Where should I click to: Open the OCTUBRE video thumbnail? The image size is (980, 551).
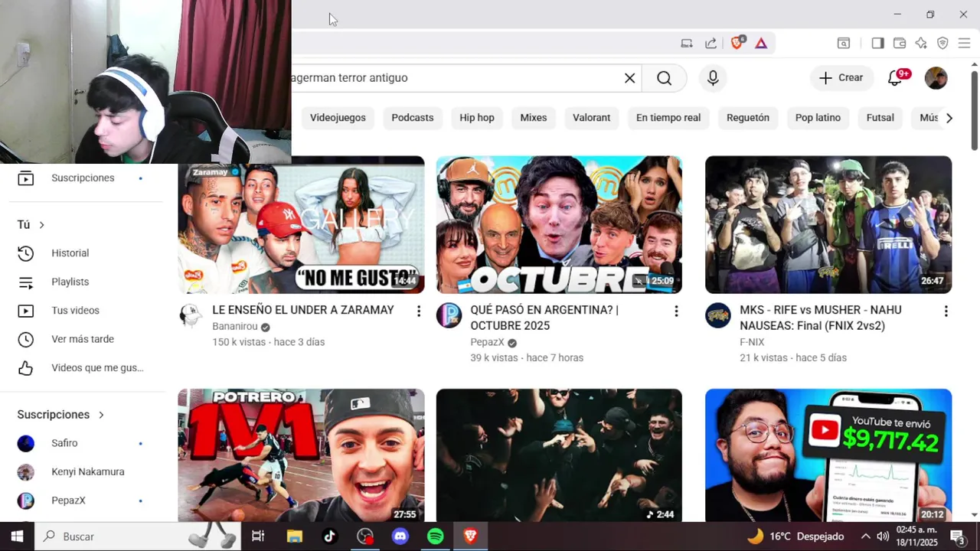click(x=559, y=225)
